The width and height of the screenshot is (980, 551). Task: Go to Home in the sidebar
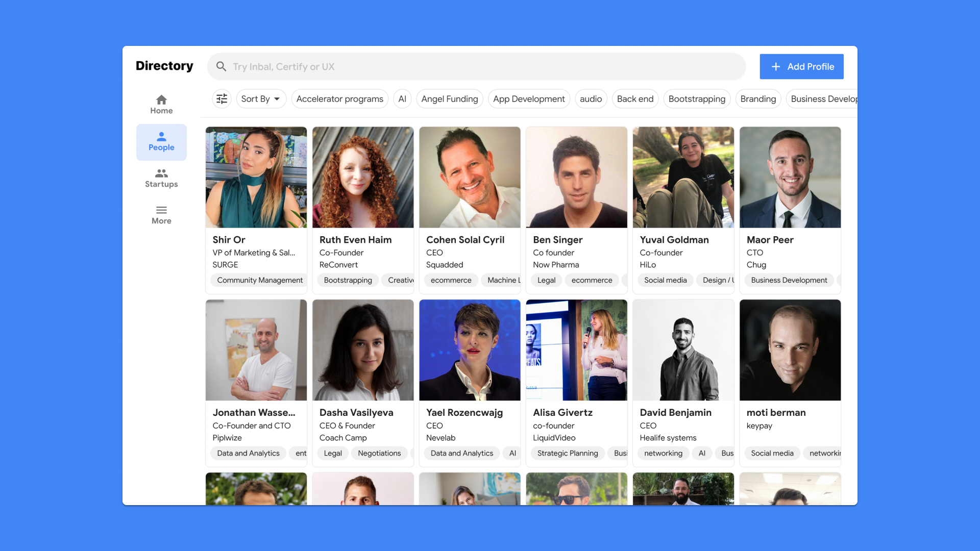[161, 105]
